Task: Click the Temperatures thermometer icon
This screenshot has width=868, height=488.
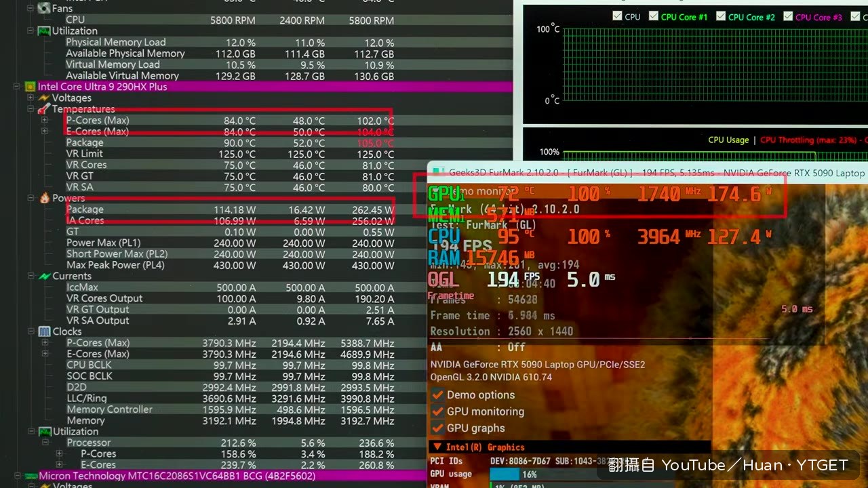Action: [43, 109]
